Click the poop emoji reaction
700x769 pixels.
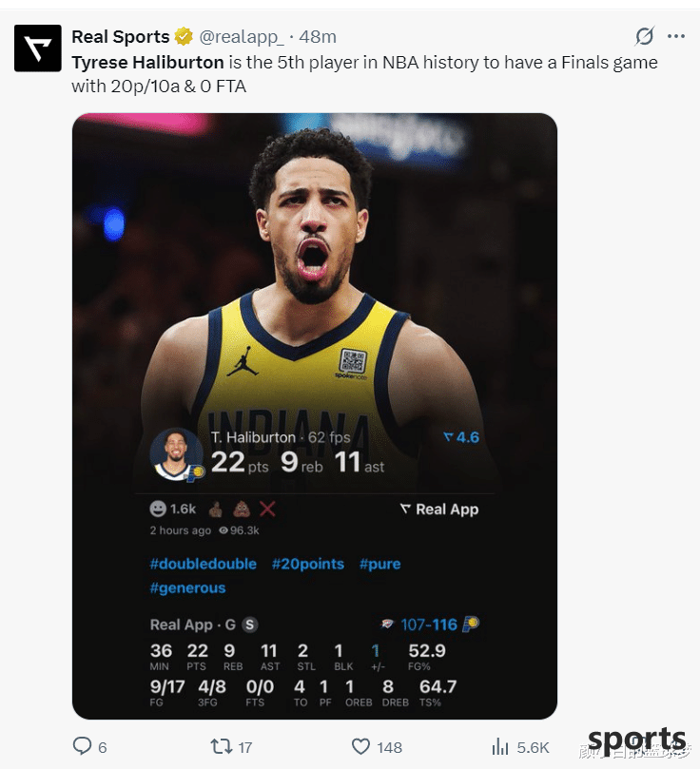[242, 509]
